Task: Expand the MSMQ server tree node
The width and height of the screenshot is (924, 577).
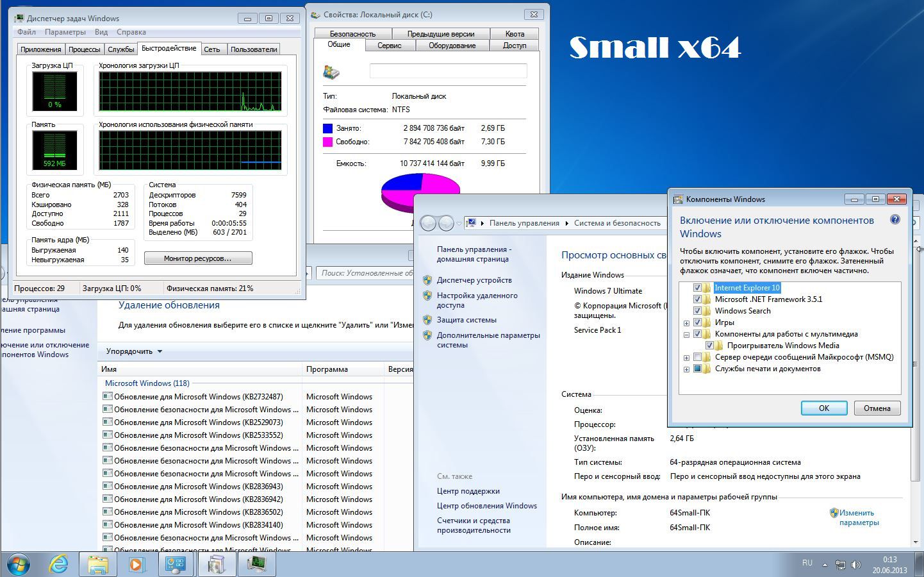Action: tap(686, 358)
